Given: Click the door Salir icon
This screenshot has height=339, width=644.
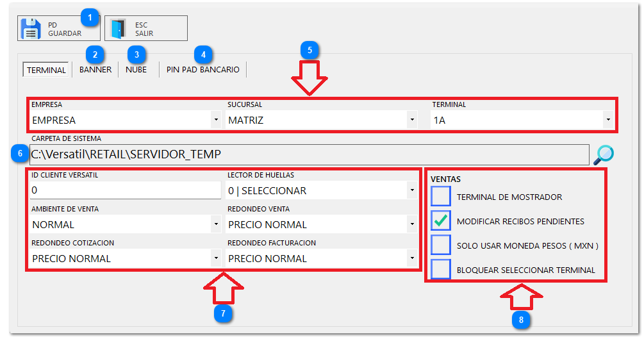Looking at the screenshot, I should 119,29.
